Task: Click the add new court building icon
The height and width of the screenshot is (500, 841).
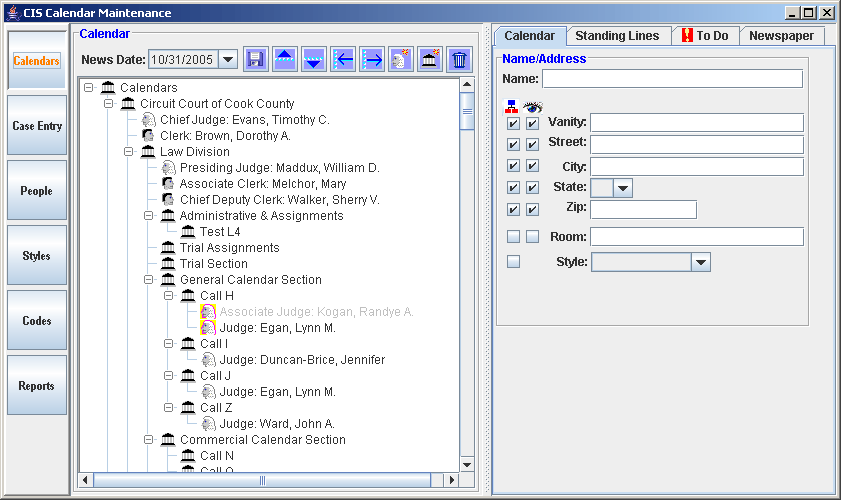Action: pos(430,59)
